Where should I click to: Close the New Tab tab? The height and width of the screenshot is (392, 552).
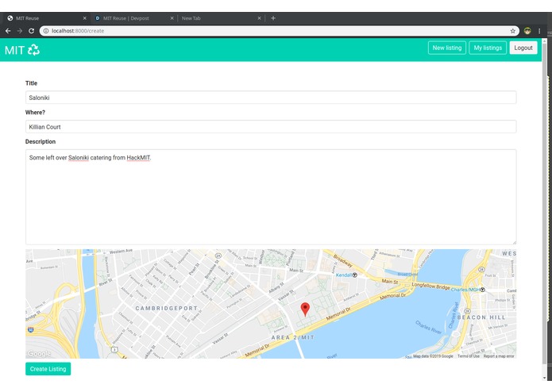[x=259, y=18]
